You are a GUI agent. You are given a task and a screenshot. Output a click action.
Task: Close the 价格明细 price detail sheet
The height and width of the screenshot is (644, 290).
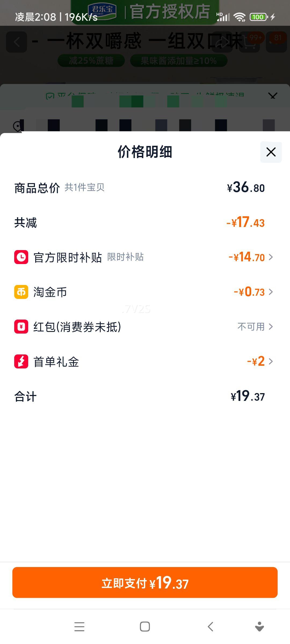pos(271,152)
